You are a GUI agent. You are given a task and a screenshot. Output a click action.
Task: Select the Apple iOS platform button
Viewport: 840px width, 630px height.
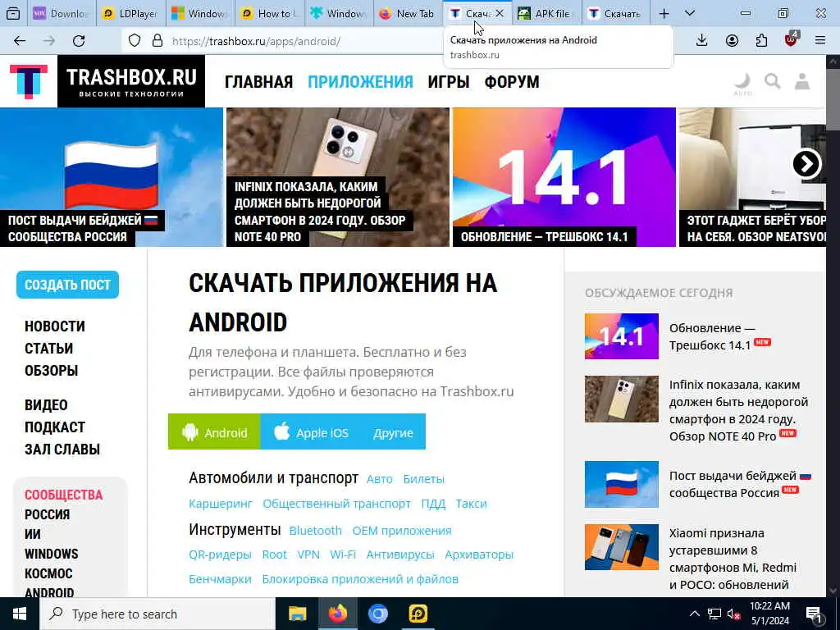click(311, 431)
